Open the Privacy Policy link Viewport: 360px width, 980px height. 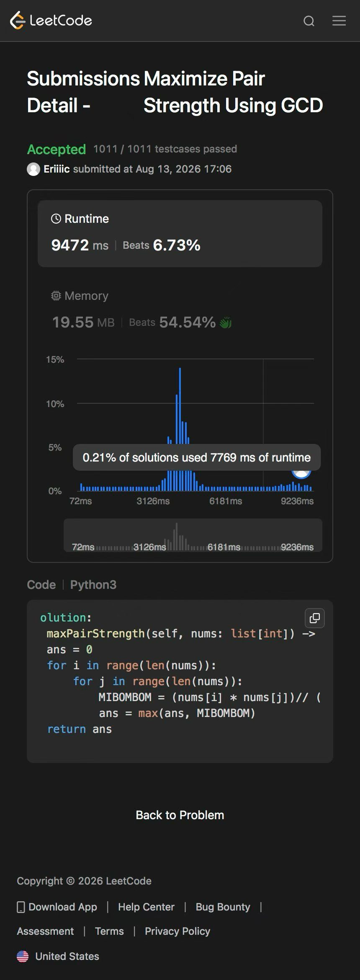pos(177,931)
